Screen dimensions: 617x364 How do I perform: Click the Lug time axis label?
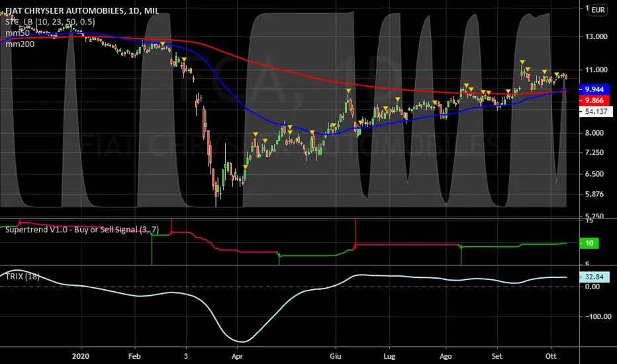point(389,356)
